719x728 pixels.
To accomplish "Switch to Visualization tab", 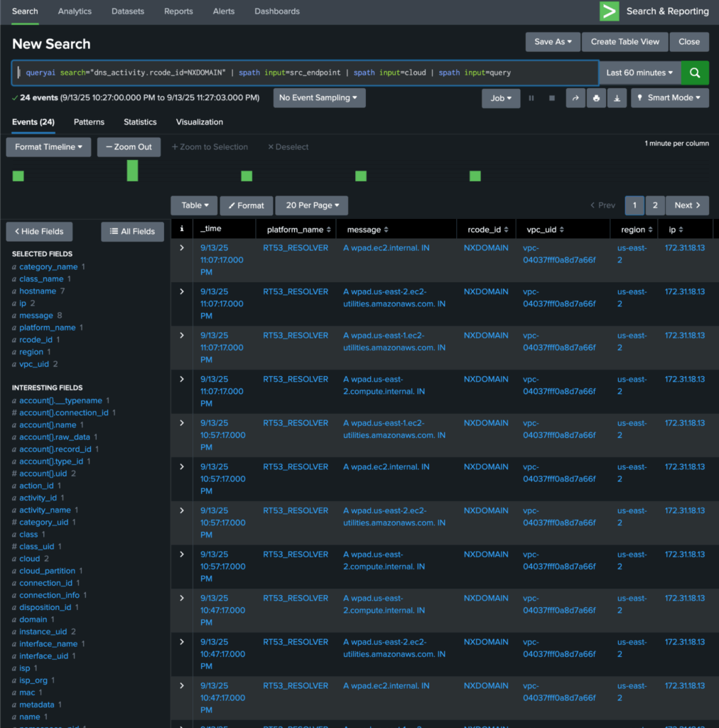I will pos(200,122).
